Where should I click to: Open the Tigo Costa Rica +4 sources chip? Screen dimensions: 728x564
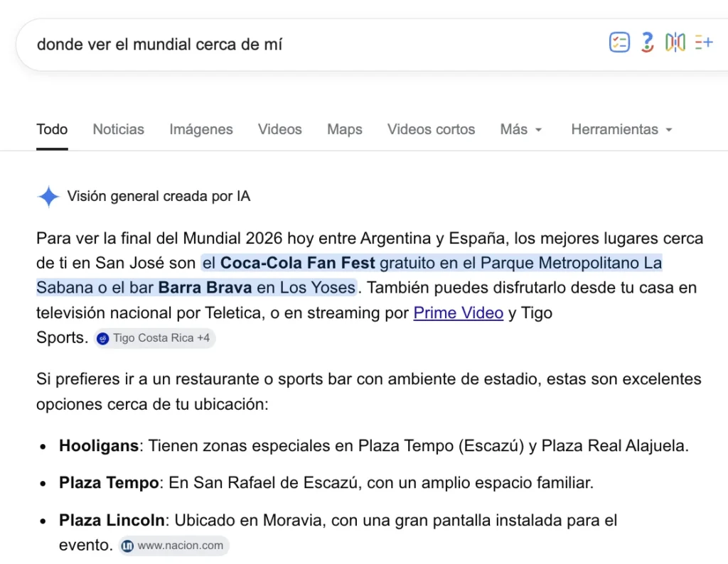tap(154, 338)
